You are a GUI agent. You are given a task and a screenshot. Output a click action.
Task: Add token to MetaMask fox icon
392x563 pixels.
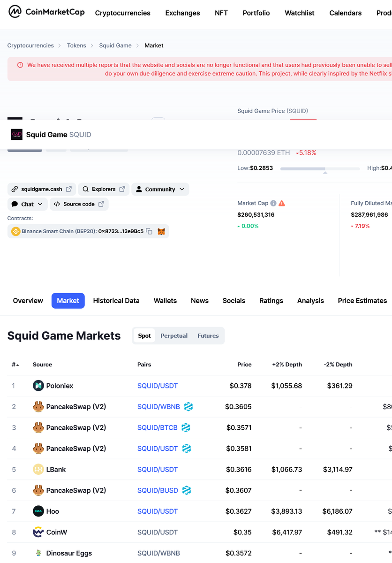(x=161, y=231)
